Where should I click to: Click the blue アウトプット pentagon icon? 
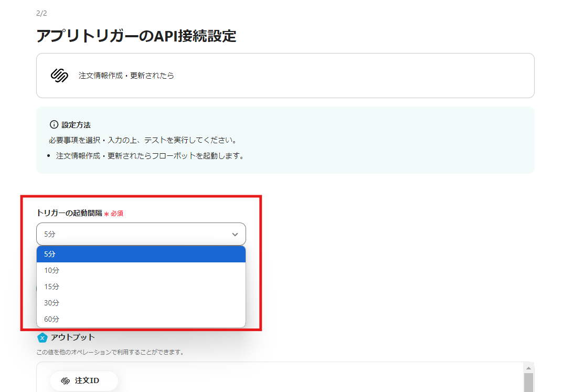coord(43,338)
